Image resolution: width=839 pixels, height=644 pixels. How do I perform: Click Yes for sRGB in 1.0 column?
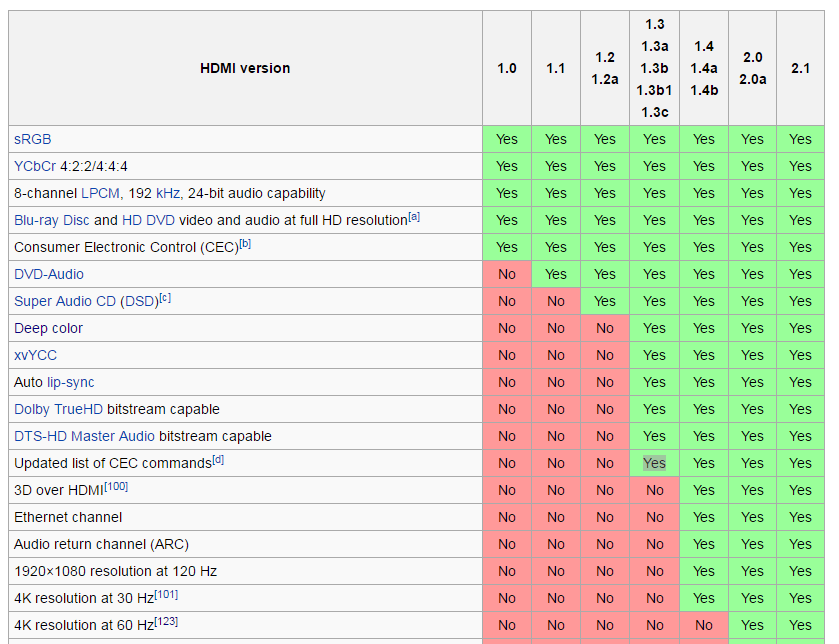point(507,139)
